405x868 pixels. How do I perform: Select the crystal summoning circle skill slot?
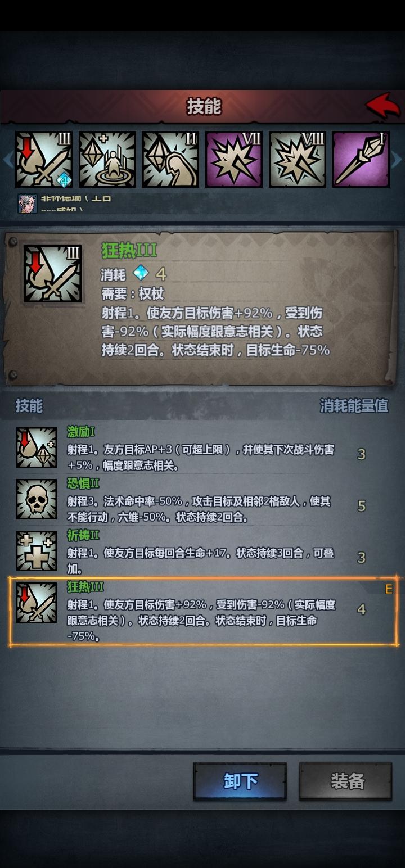tap(107, 160)
